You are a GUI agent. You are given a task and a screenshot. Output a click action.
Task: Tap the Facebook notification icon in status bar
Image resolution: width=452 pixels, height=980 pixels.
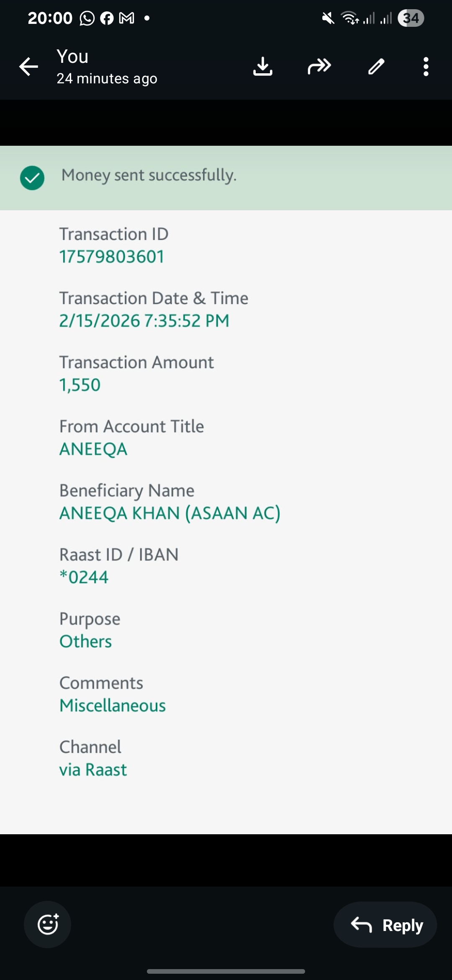(x=107, y=18)
